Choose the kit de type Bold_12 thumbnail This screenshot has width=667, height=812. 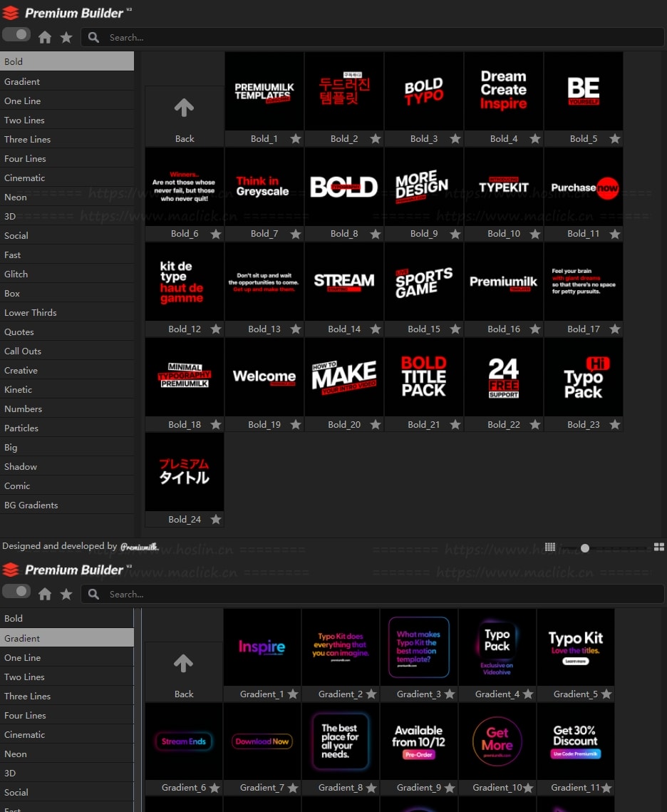(185, 282)
